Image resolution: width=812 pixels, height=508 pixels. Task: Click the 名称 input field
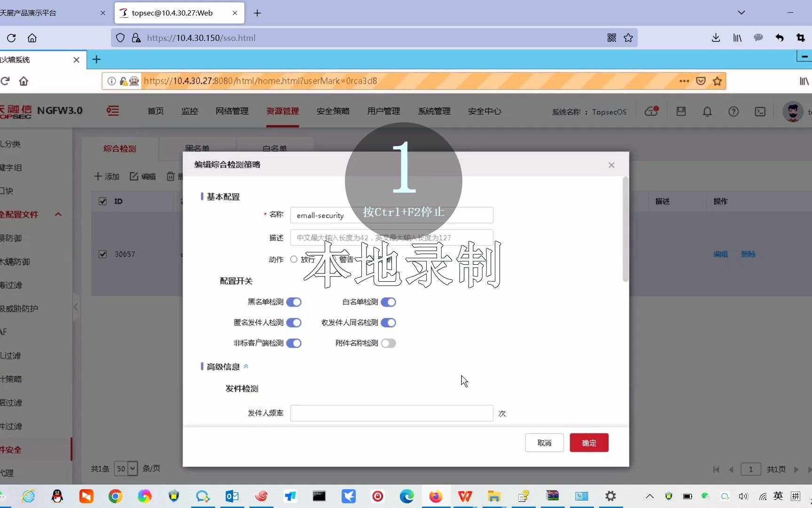(392, 215)
